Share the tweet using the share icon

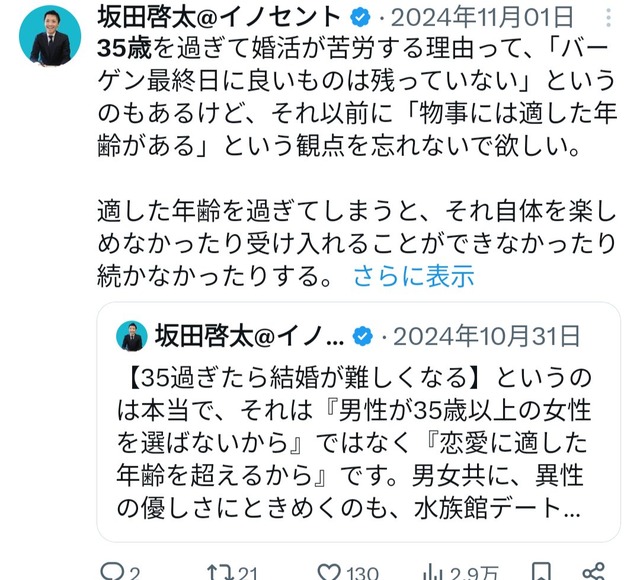[x=593, y=572]
